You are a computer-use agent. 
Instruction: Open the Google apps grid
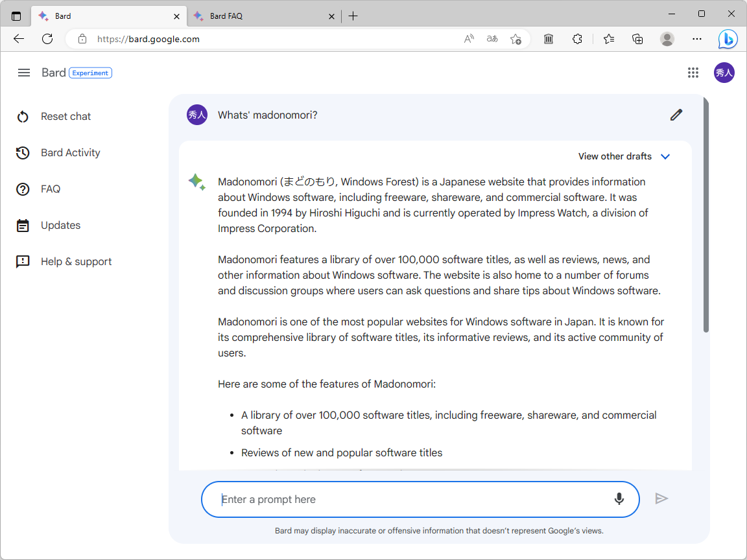coord(693,73)
